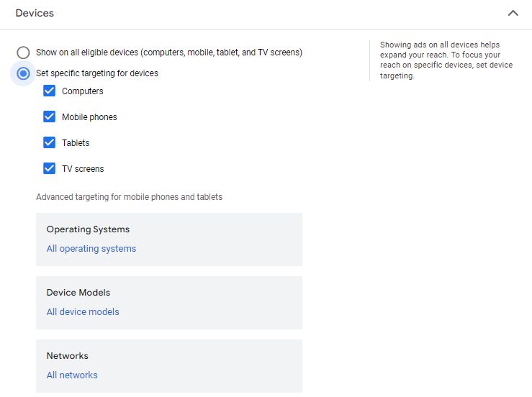Screen dimensions: 532x397
Task: Select the 'Show on all eligible devices' radio button
Action: click(24, 53)
